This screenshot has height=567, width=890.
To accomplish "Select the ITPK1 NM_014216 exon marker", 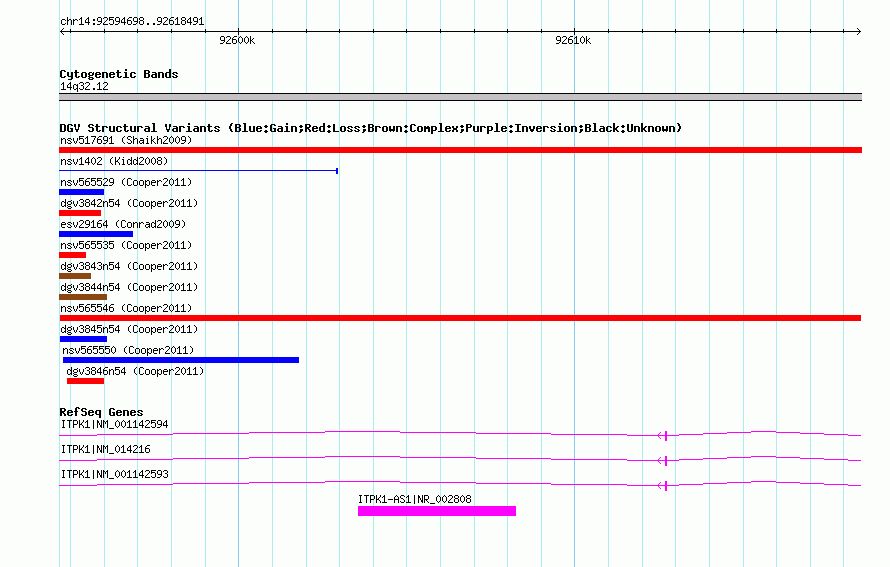I will coord(665,460).
